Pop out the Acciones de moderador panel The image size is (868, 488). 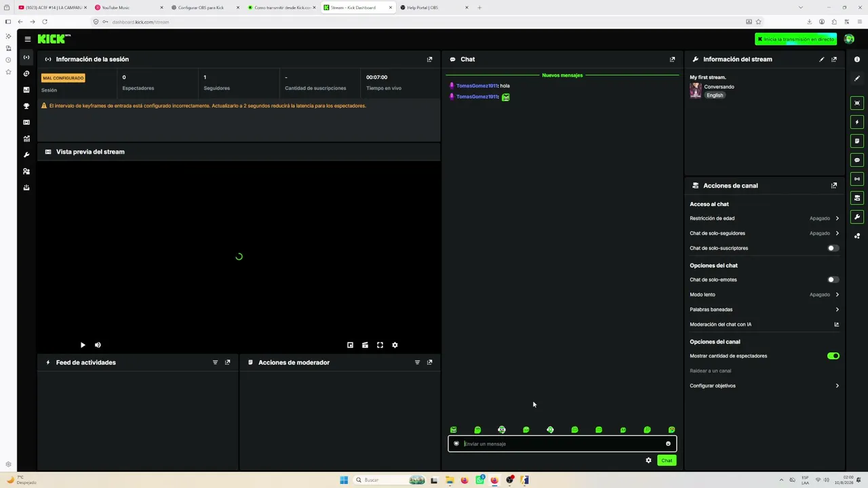429,362
